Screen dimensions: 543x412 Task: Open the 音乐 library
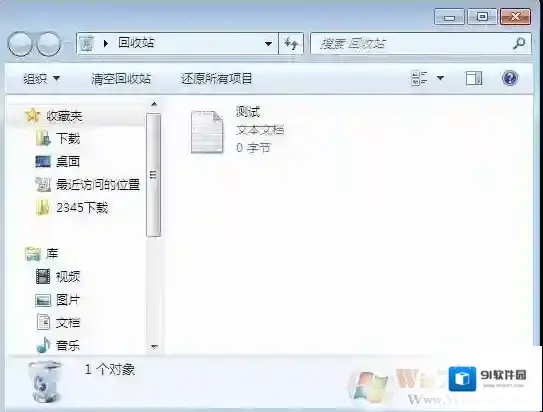(x=68, y=346)
